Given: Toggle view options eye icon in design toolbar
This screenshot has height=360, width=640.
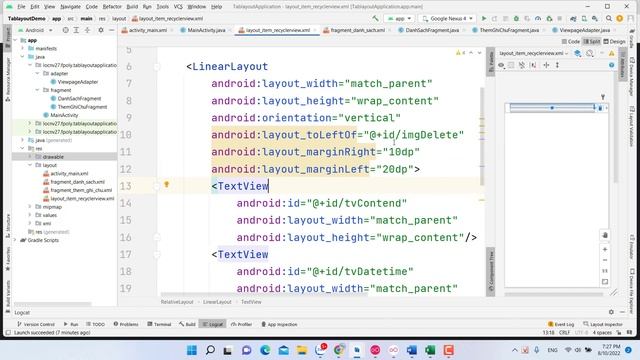Looking at the screenshot, I should [x=501, y=65].
